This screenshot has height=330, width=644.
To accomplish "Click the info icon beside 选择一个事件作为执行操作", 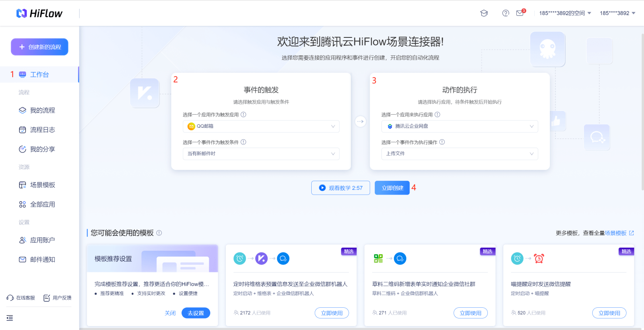I will pos(442,142).
